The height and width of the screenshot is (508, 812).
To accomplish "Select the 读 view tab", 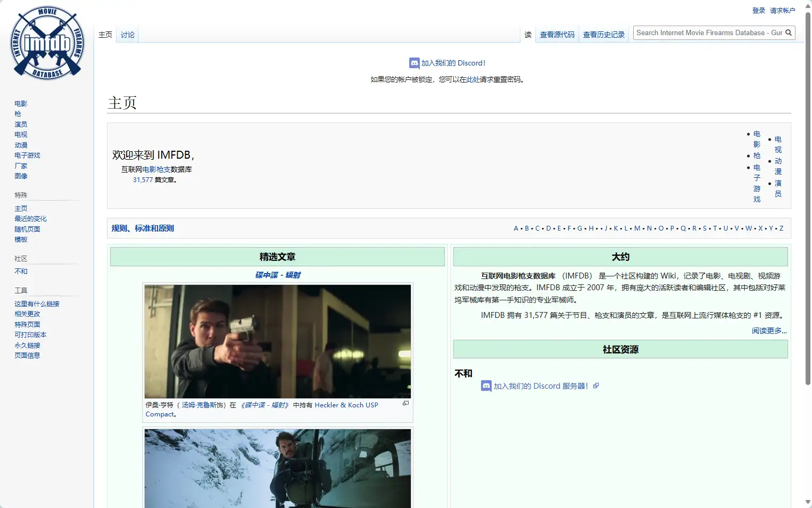I will pos(528,35).
